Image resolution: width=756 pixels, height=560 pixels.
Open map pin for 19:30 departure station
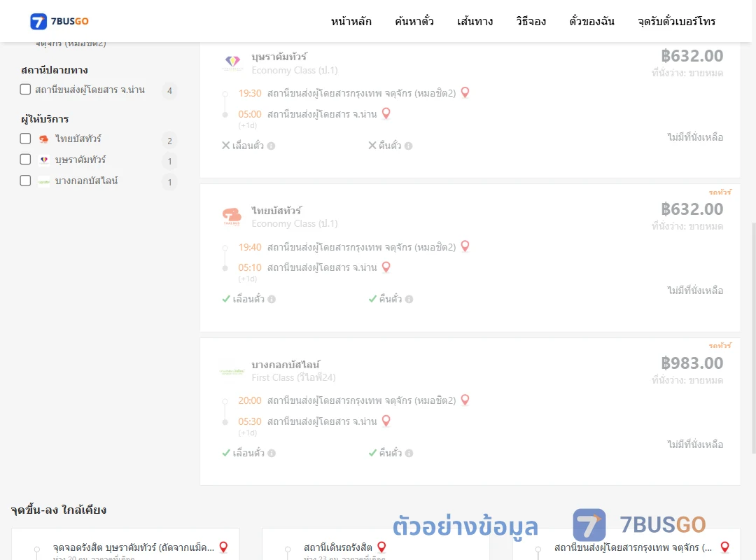(x=465, y=92)
